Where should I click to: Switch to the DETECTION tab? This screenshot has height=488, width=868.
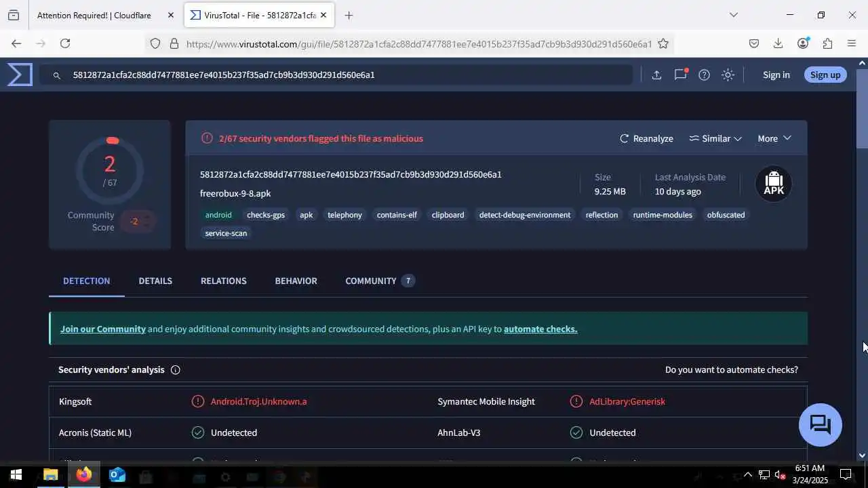[x=86, y=281]
